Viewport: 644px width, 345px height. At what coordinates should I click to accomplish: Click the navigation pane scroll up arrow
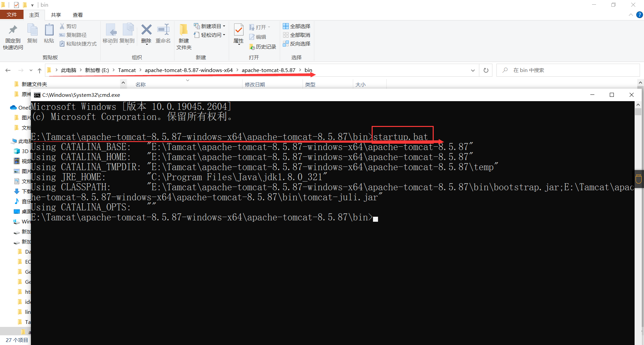tap(123, 82)
